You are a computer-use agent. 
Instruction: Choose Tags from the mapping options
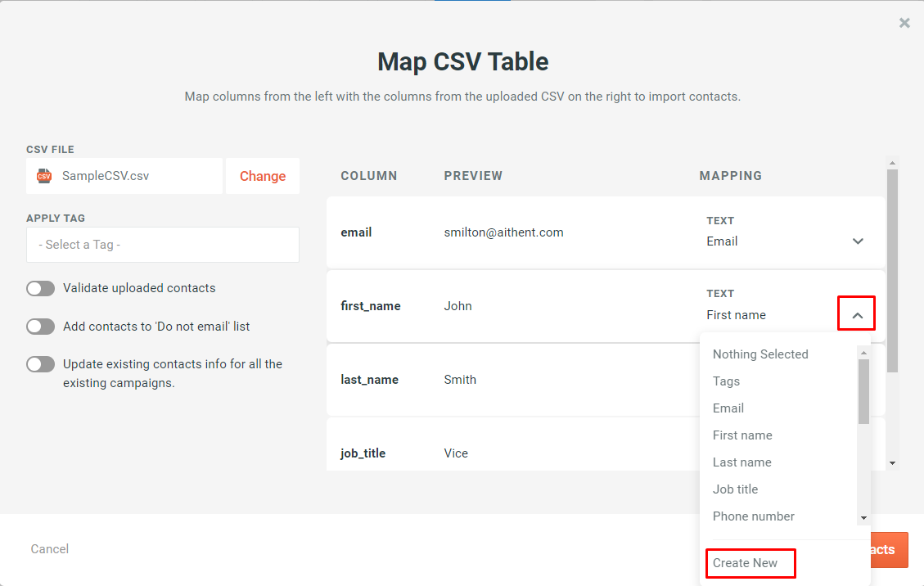(726, 381)
